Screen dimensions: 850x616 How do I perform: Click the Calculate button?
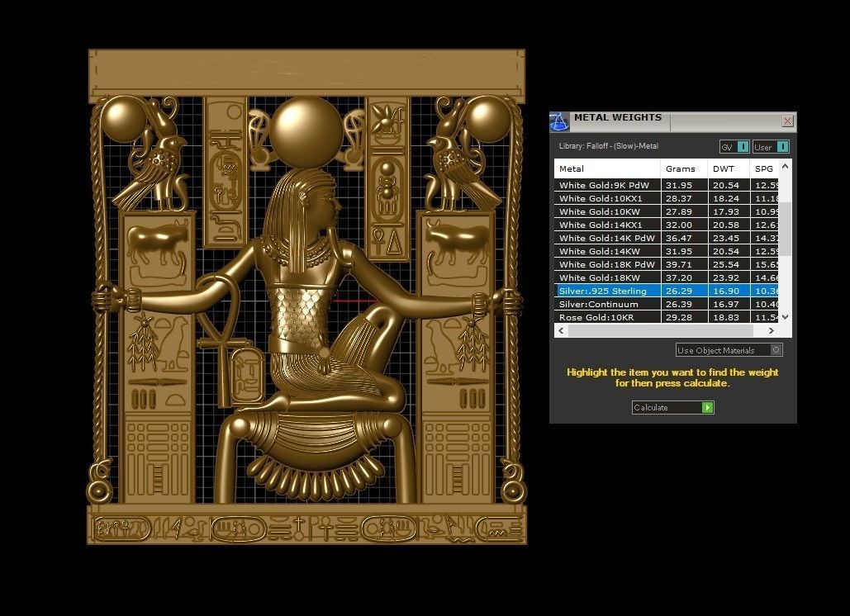672,407
